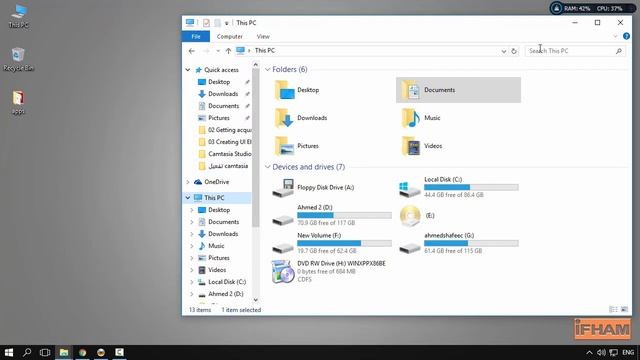640x360 pixels.
Task: Select DVD RW Drive (H:) WINXPPX86BE
Action: click(x=329, y=271)
